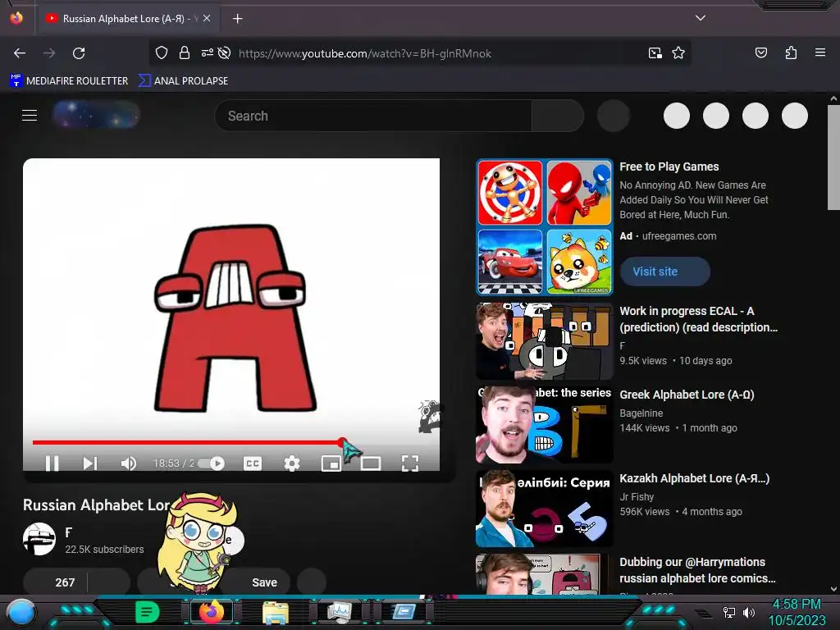Open the Free to Play Games ad title
This screenshot has height=630, width=840.
tap(669, 167)
